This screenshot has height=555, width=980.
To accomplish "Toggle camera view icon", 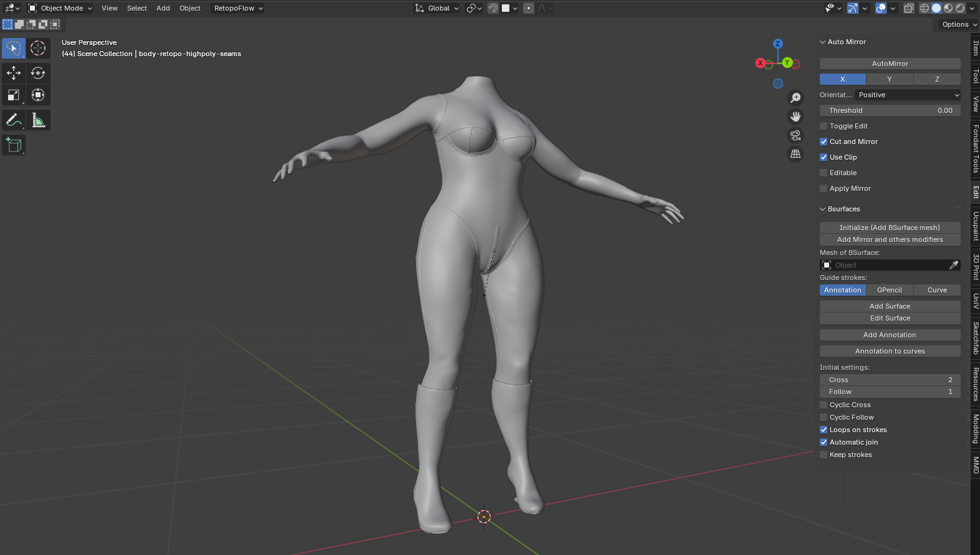I will (x=795, y=135).
